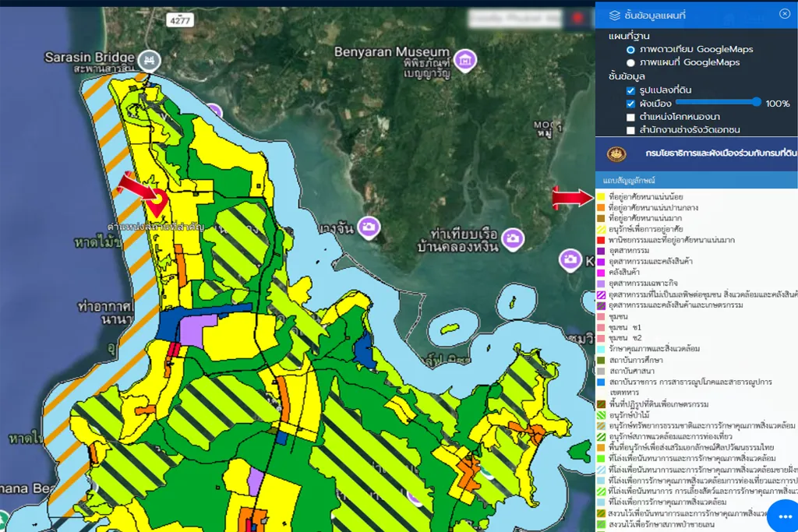Image resolution: width=798 pixels, height=532 pixels.
Task: Click the red พาณิชยกรรม legend swatch
Action: click(601, 240)
